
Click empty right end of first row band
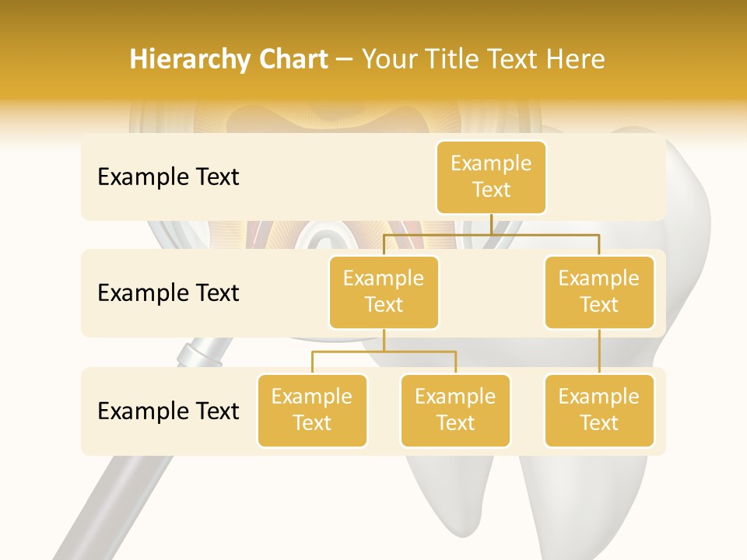coord(615,177)
